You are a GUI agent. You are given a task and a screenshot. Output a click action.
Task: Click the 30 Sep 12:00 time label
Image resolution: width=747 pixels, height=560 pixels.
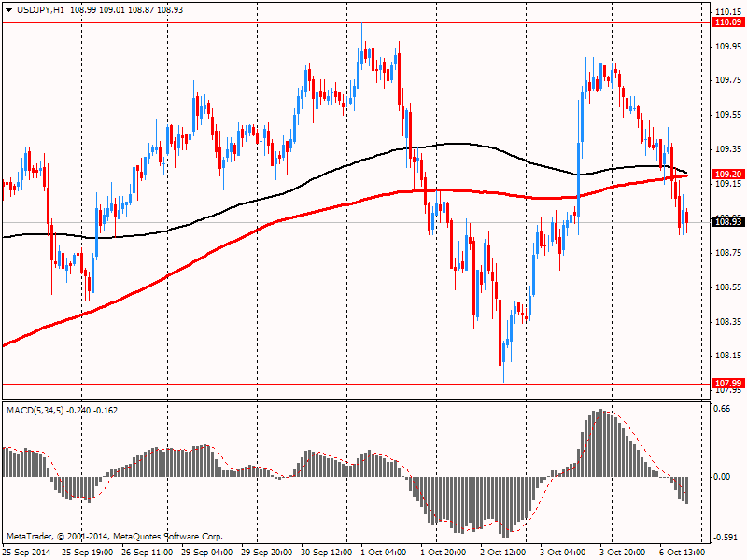tap(326, 553)
